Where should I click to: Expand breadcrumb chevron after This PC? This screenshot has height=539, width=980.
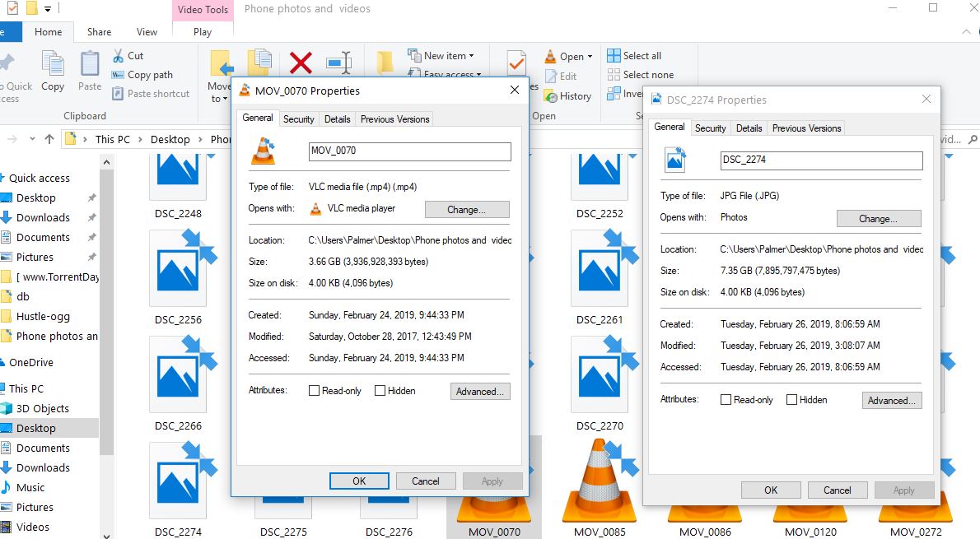pos(140,139)
